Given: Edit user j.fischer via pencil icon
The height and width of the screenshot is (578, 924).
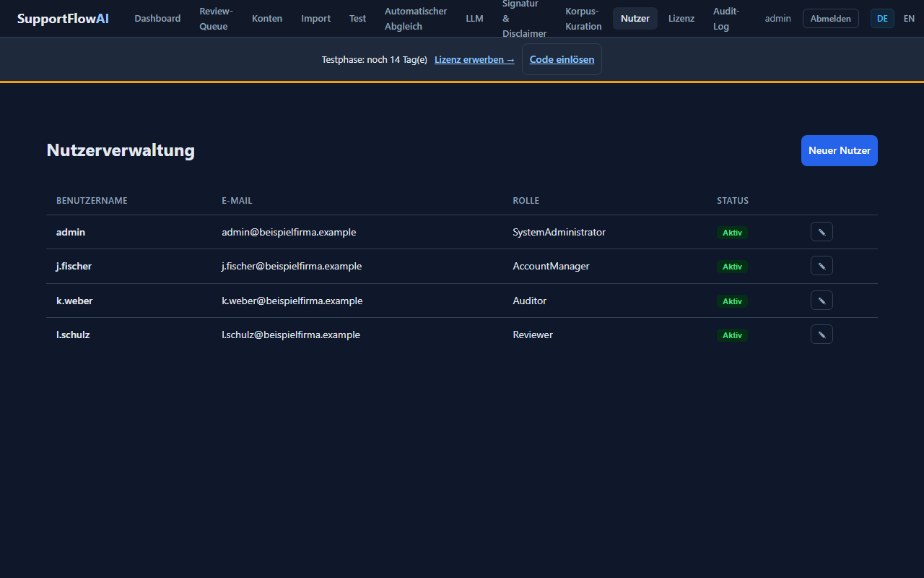Looking at the screenshot, I should pos(821,266).
